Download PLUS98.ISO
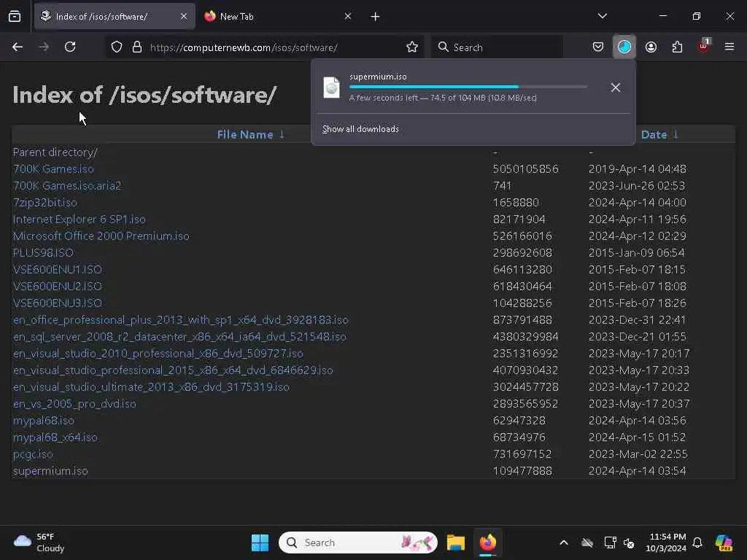Viewport: 747px width, 560px height. coord(43,253)
